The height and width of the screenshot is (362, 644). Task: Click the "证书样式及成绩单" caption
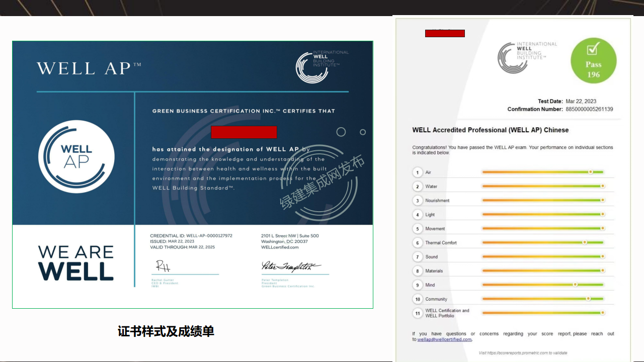point(166,331)
